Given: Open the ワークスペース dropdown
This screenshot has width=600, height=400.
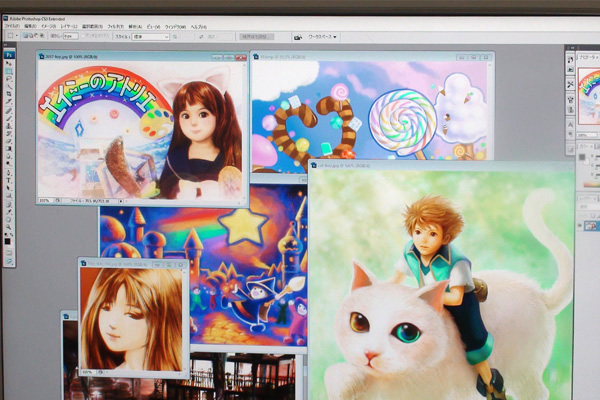Looking at the screenshot, I should 323,37.
